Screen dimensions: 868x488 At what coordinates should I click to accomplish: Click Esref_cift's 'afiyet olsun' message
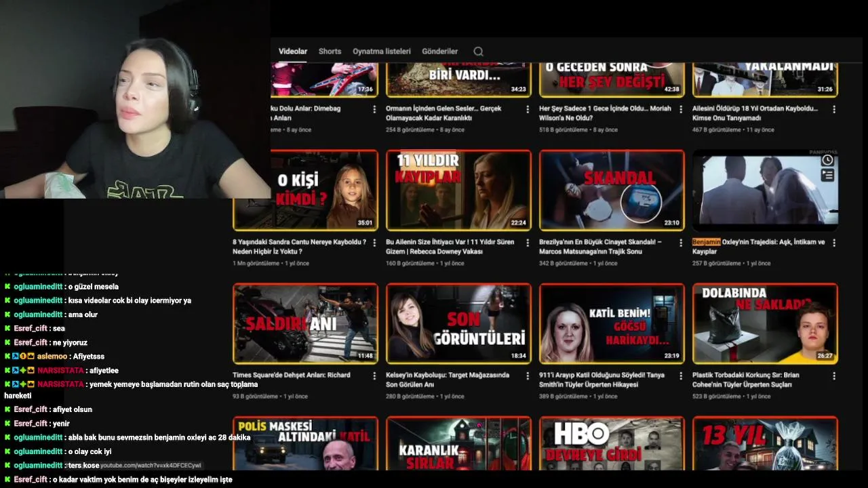tap(73, 409)
